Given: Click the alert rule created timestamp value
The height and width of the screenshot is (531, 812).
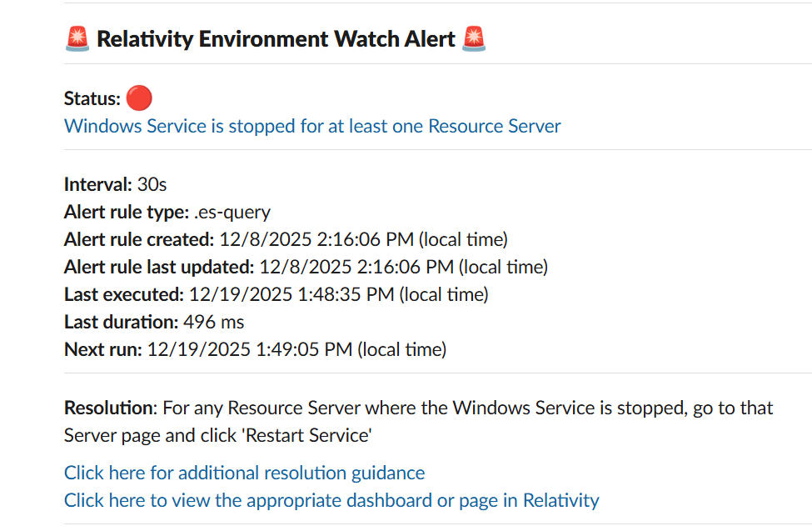Looking at the screenshot, I should tap(363, 239).
